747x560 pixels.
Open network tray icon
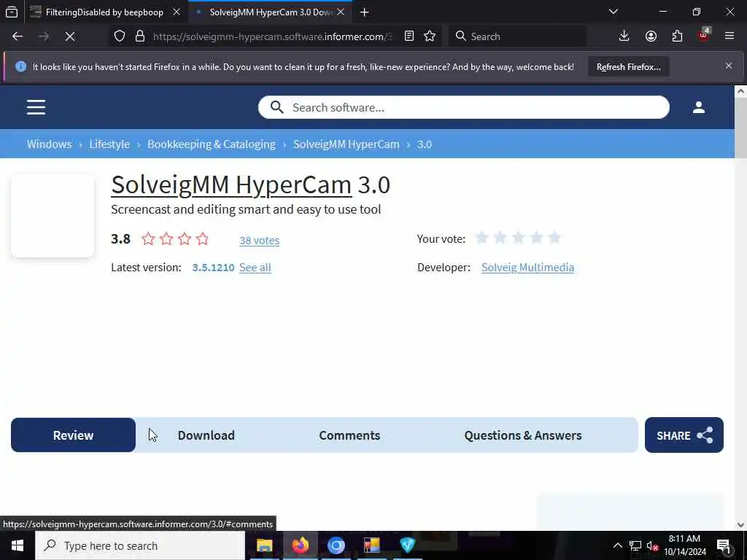tap(635, 545)
